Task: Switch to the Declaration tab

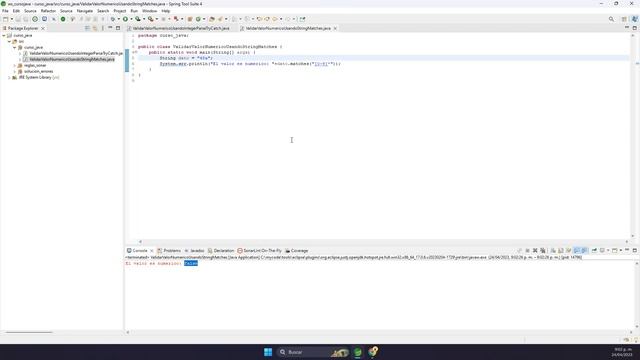Action: [x=221, y=251]
